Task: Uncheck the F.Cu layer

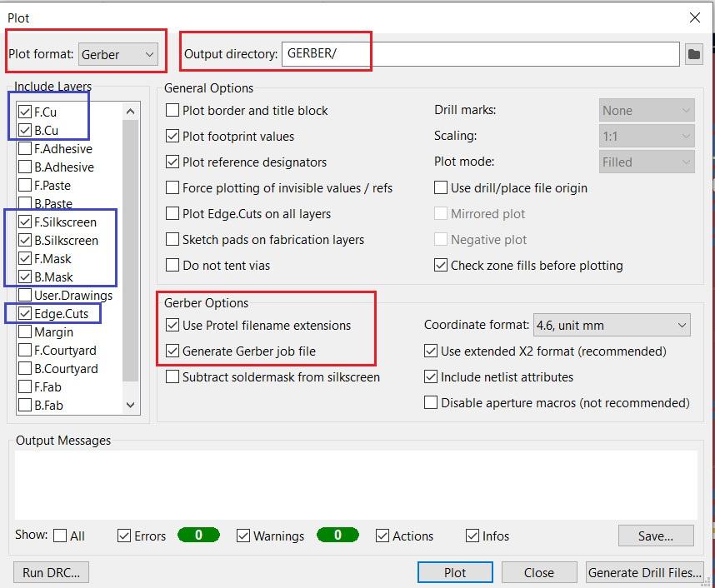Action: tap(25, 112)
